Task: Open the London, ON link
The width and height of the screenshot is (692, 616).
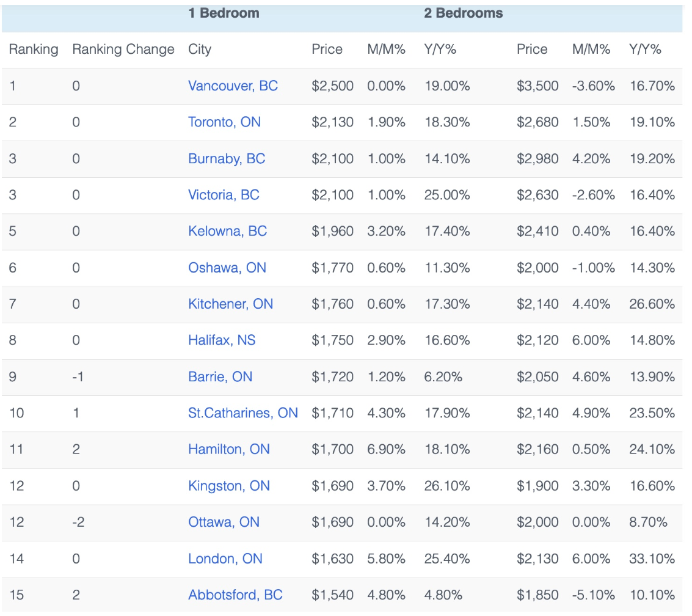Action: (x=225, y=559)
